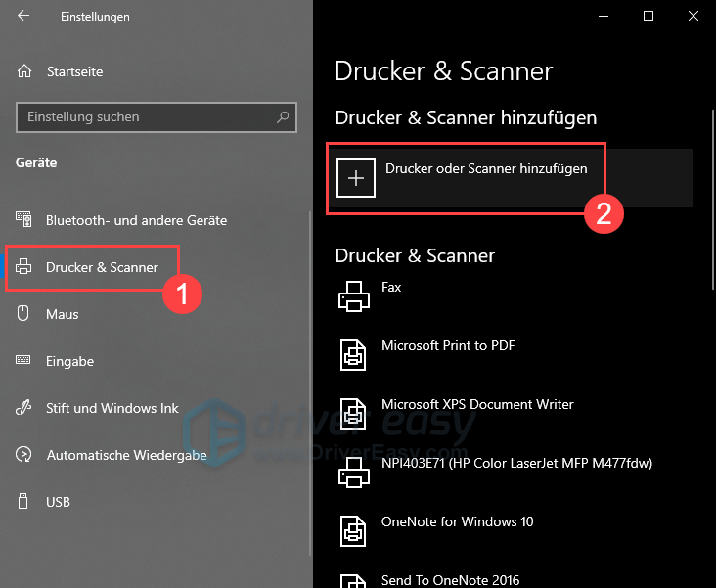The height and width of the screenshot is (588, 716).
Task: Minimize the Einstellungen window
Action: point(604,16)
